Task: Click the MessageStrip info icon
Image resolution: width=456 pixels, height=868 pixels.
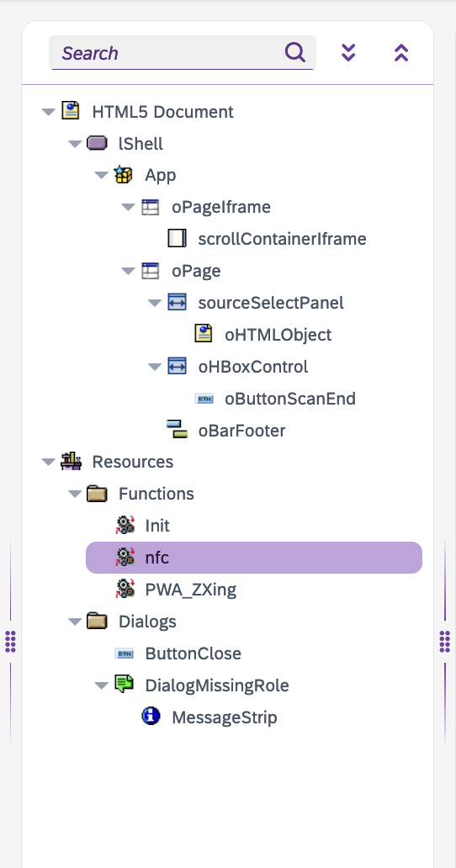Action: [150, 717]
